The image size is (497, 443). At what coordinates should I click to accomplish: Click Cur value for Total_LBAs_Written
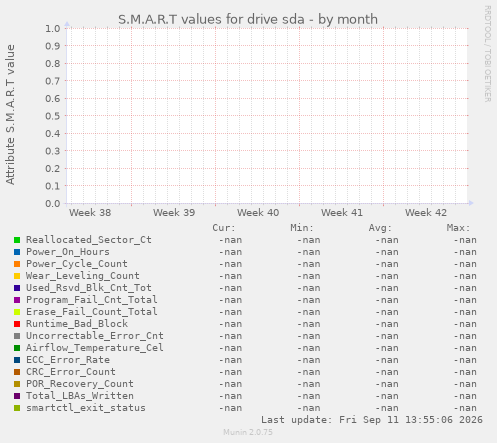pyautogui.click(x=230, y=396)
